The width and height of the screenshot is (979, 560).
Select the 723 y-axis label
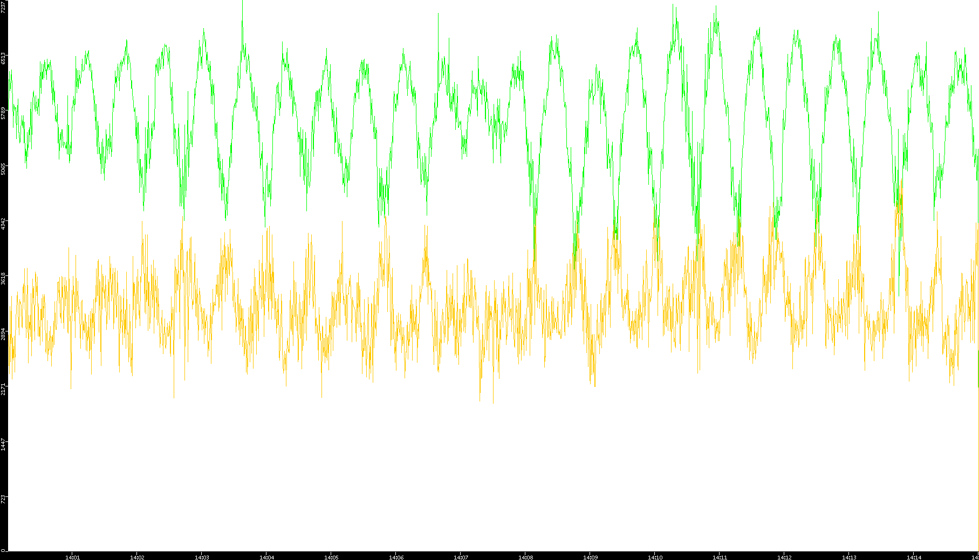tap(4, 499)
